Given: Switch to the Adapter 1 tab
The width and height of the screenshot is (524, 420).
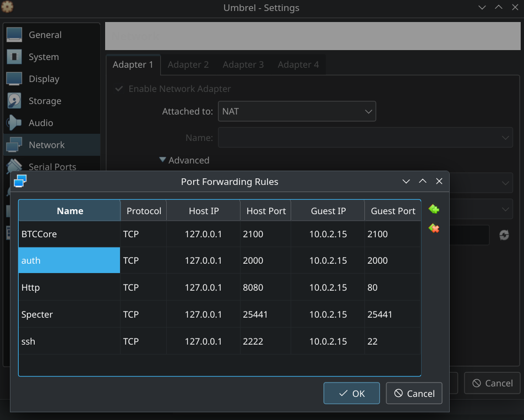Looking at the screenshot, I should pyautogui.click(x=133, y=64).
